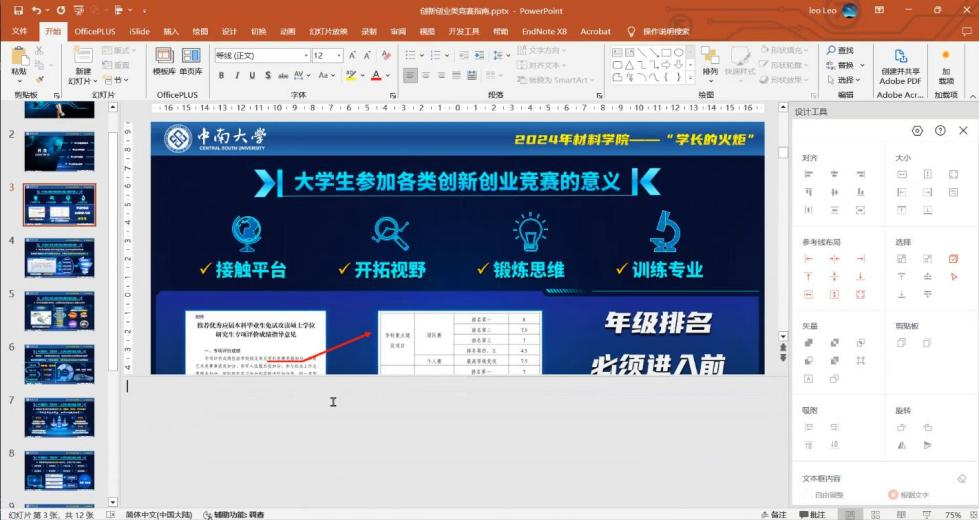This screenshot has height=520, width=979.
Task: Open the 模板库 template library icon
Action: tap(164, 61)
